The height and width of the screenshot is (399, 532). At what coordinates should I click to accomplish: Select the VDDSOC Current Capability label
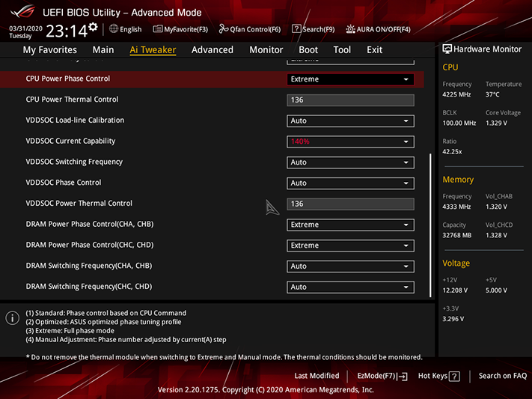[x=70, y=141]
